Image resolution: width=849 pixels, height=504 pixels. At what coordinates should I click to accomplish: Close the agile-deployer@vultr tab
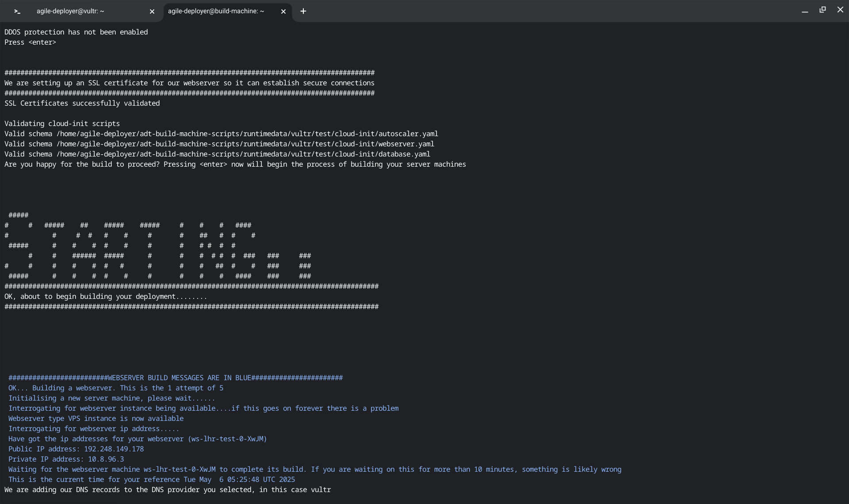152,11
